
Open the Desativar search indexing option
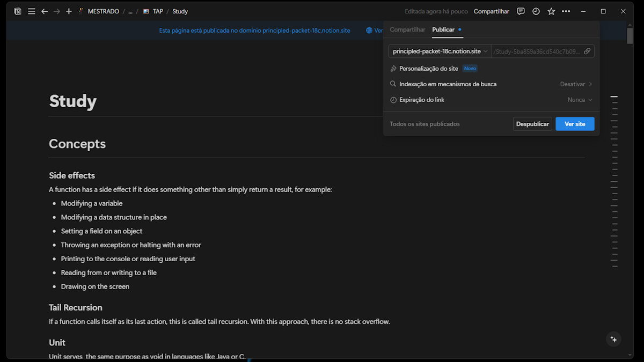pyautogui.click(x=576, y=84)
